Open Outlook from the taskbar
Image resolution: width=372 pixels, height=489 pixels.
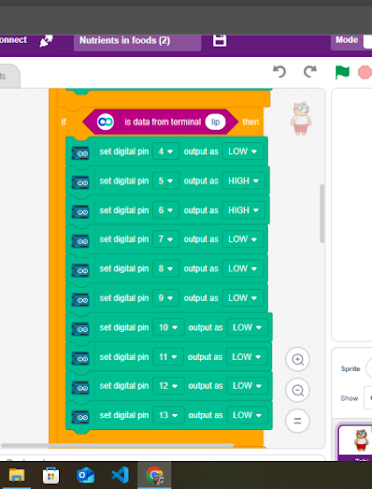click(86, 475)
